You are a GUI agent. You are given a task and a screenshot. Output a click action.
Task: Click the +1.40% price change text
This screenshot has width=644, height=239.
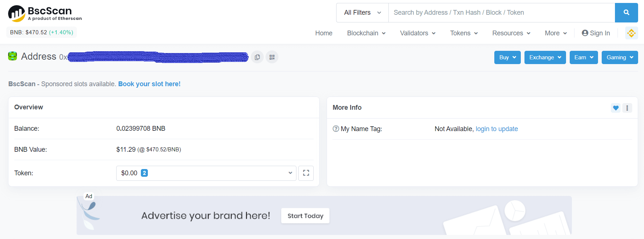pyautogui.click(x=61, y=32)
